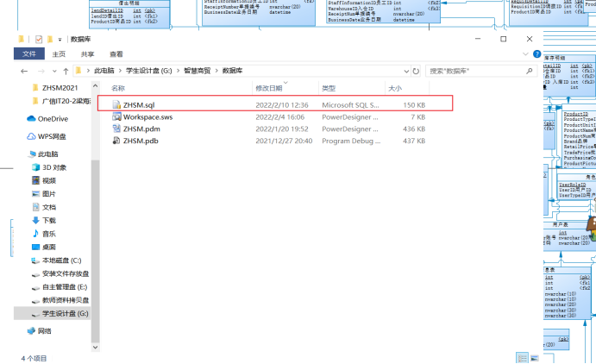Click the 2022/2/10 12:36 date cell
The image size is (596, 364).
282,105
